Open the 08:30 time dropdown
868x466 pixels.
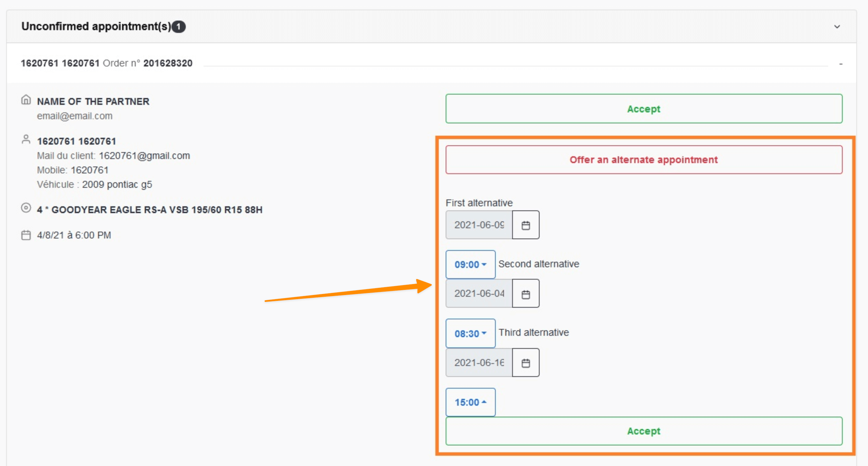(470, 333)
